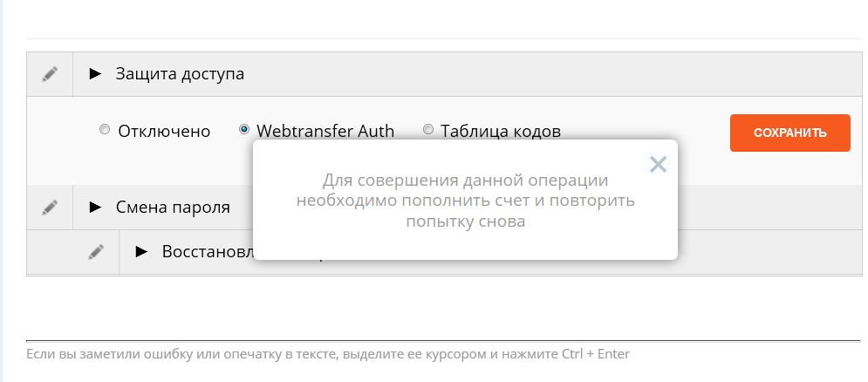Open the Смена пароля heading text
868x382 pixels.
pyautogui.click(x=173, y=208)
